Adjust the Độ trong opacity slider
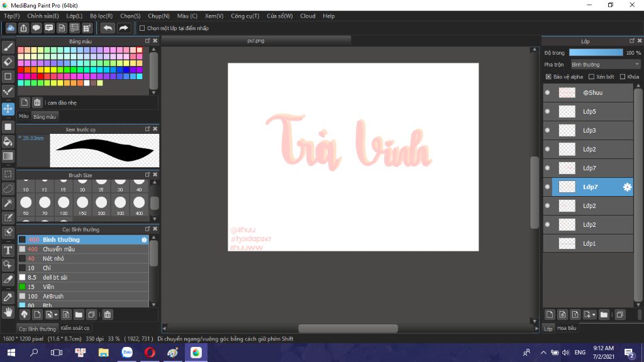The width and height of the screenshot is (644, 362). point(596,53)
